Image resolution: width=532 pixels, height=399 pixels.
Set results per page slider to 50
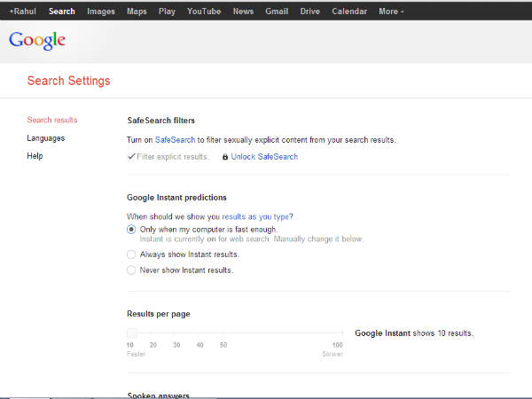click(223, 345)
